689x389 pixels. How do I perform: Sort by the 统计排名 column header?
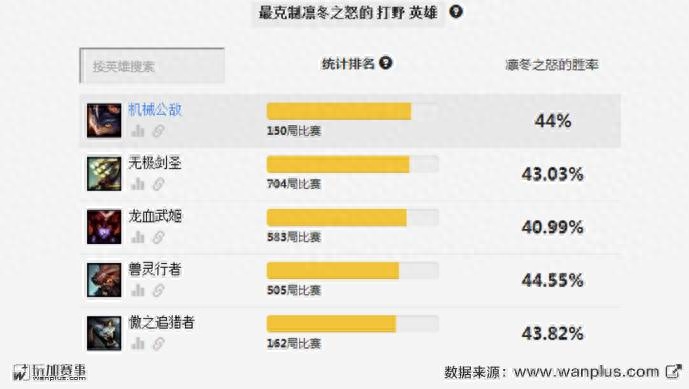pyautogui.click(x=348, y=64)
